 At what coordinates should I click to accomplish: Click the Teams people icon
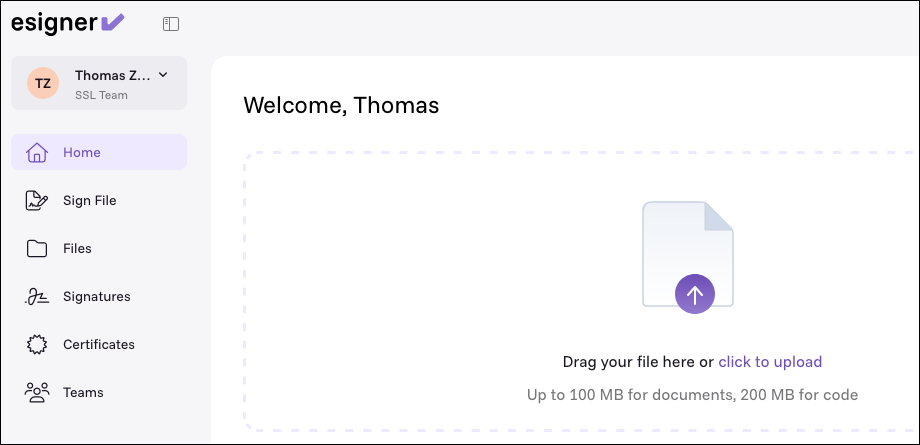(36, 392)
